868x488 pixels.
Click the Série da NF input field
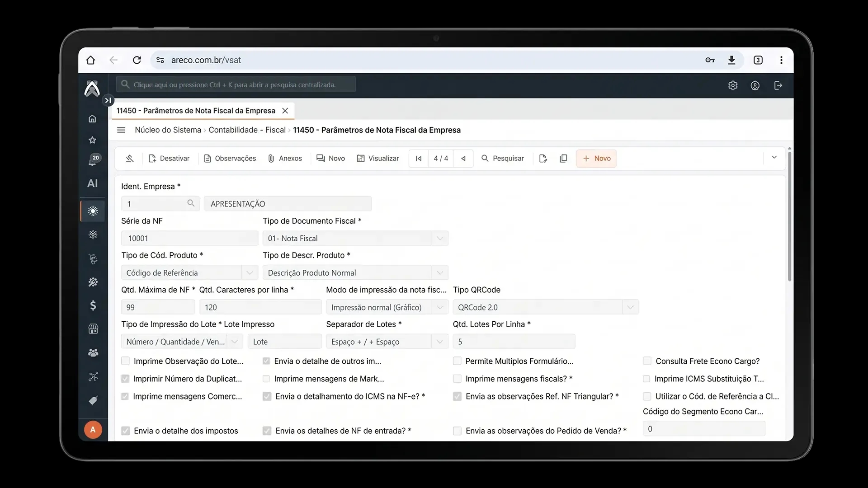(189, 239)
